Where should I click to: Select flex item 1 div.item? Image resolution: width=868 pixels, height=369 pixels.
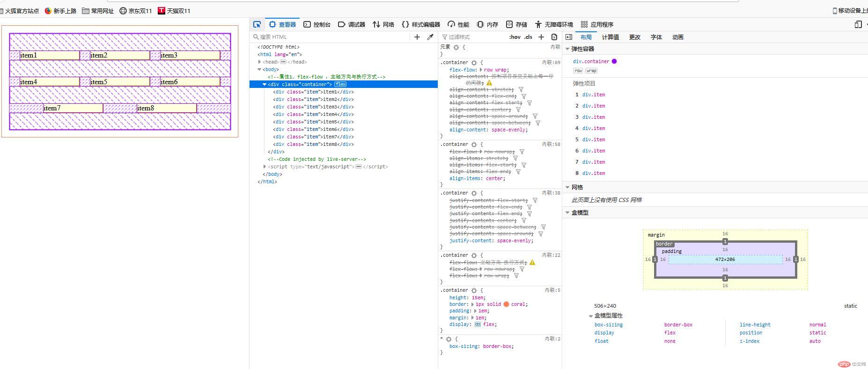click(x=594, y=94)
